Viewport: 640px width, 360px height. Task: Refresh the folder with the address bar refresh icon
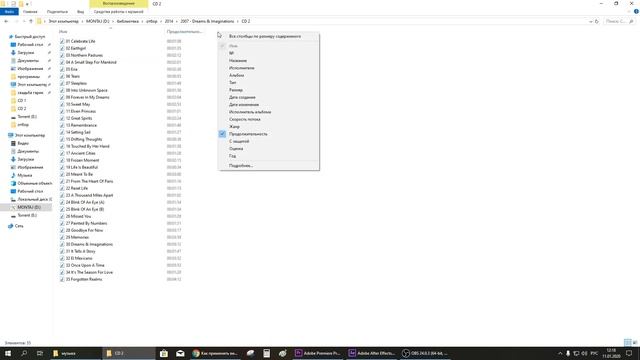click(x=596, y=21)
